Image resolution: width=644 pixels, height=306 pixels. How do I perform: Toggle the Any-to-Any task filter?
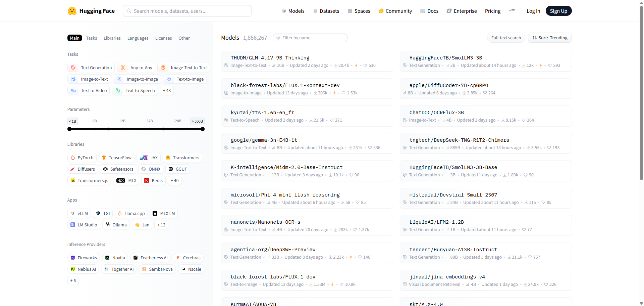tap(136, 68)
